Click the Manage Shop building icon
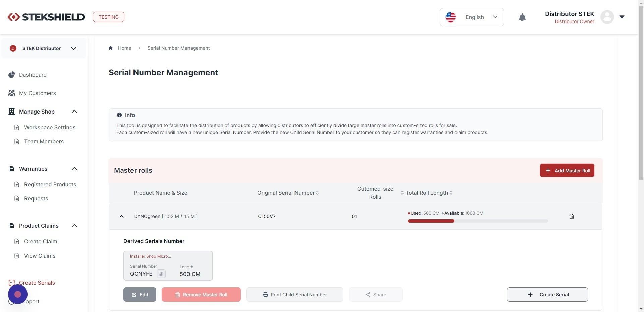This screenshot has height=312, width=644. (12, 112)
